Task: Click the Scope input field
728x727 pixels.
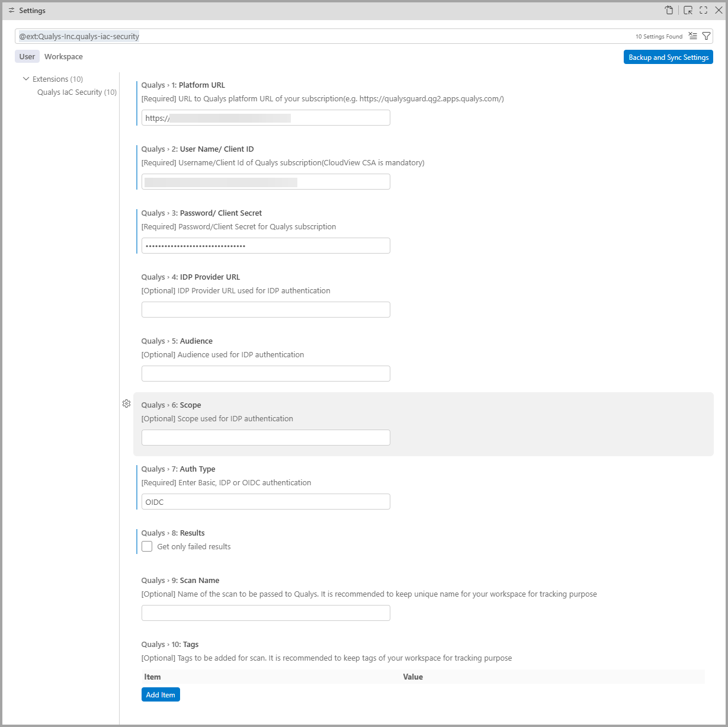Action: point(265,438)
